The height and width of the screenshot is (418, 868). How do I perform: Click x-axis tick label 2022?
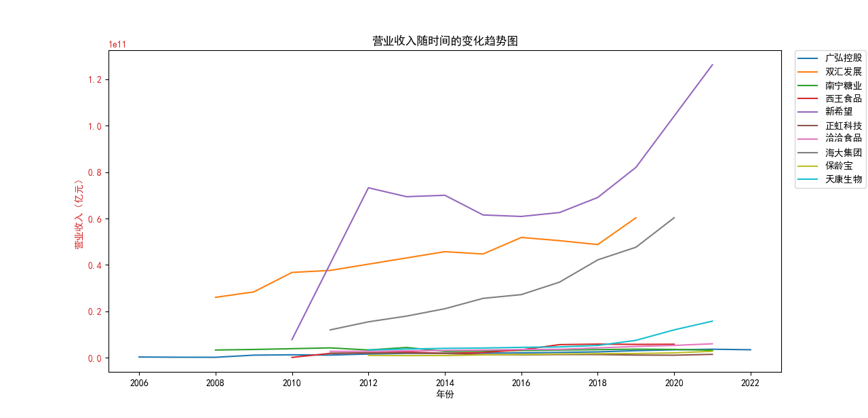tap(751, 382)
